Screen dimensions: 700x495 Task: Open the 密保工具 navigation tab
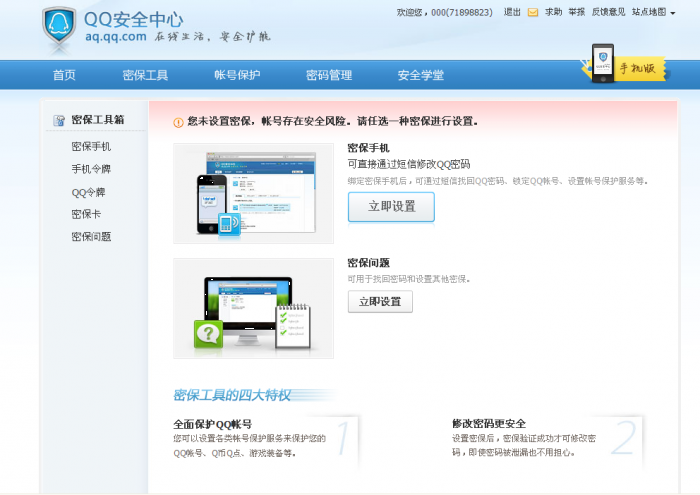coord(145,75)
